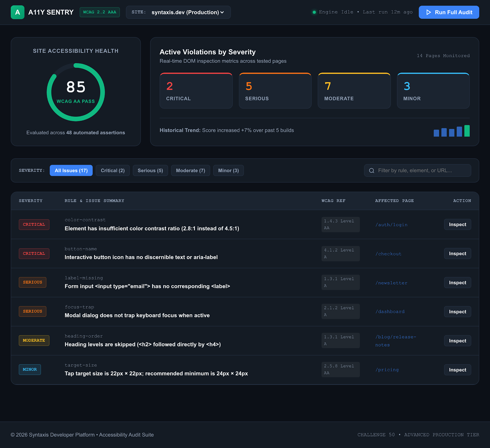The width and height of the screenshot is (490, 448).
Task: Filter by Serious (5) issues
Action: [150, 171]
